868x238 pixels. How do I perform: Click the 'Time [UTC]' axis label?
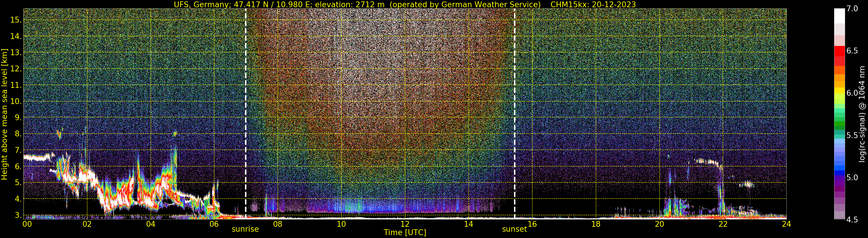coord(405,233)
